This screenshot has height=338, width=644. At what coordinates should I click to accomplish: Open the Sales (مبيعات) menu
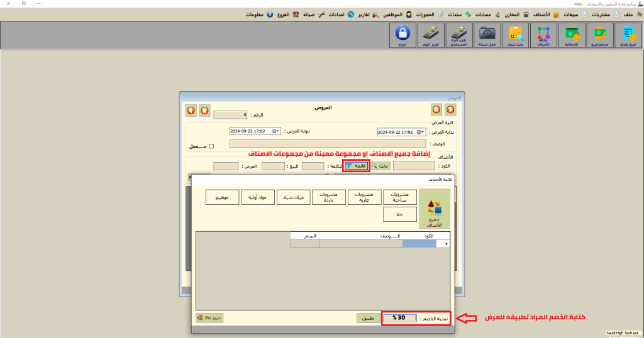coord(570,14)
